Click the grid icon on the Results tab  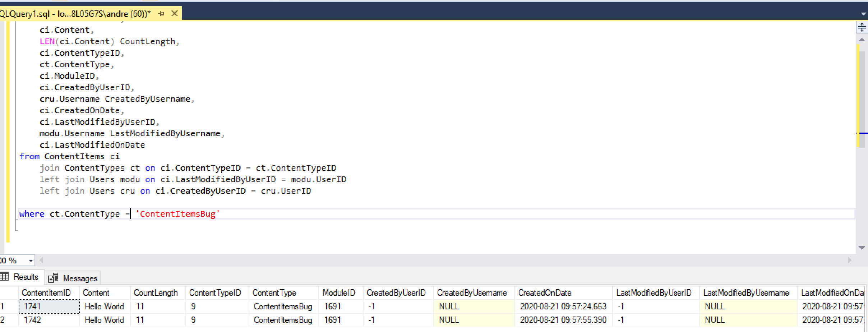point(4,277)
